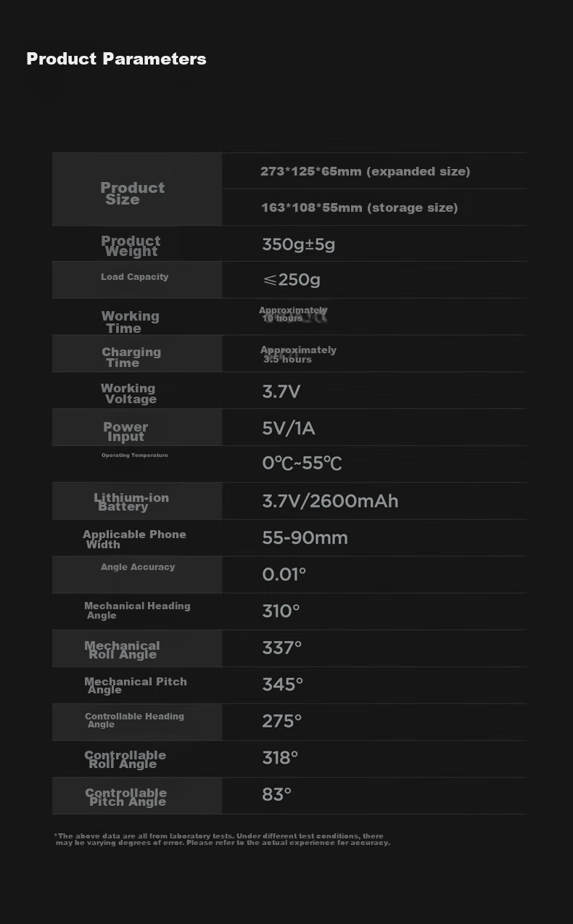This screenshot has width=573, height=924.
Task: Click the ≤250g load value
Action: [291, 279]
